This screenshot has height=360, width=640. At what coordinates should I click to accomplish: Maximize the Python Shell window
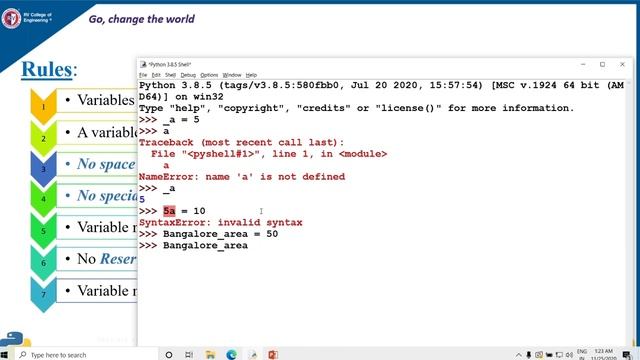pos(602,64)
